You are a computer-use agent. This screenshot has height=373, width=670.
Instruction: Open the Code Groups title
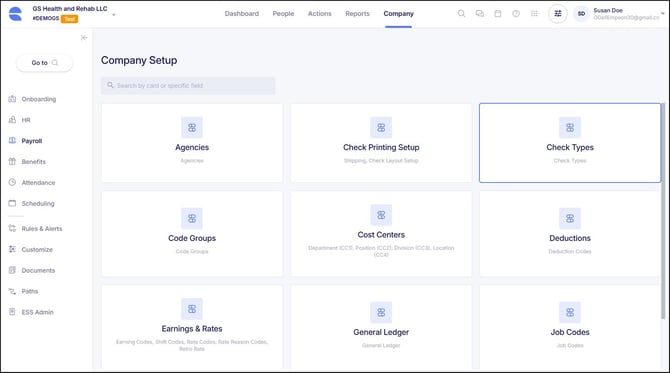(x=192, y=238)
